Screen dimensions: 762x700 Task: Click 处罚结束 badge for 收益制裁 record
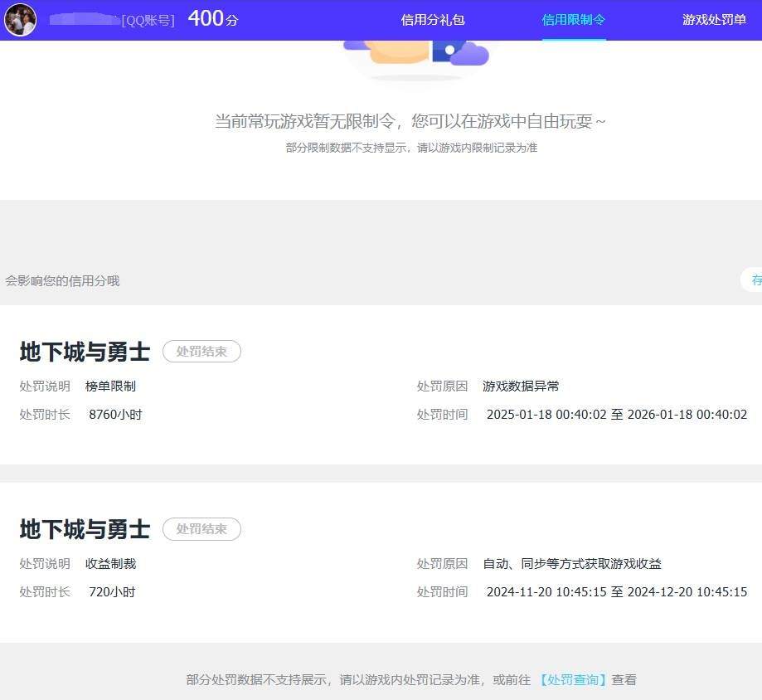tap(201, 529)
